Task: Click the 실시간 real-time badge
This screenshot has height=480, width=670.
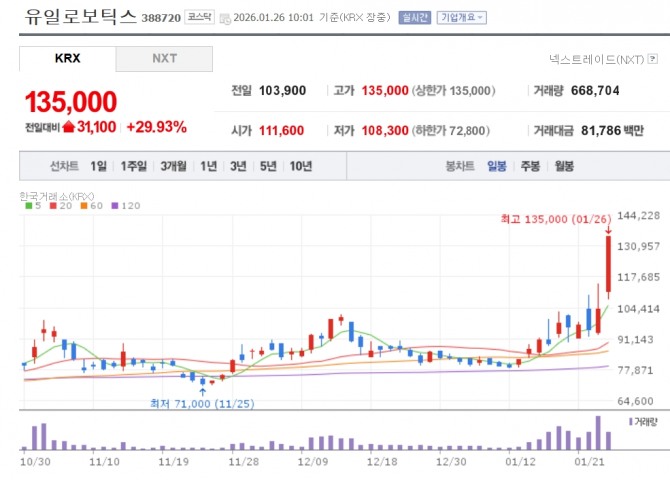Action: tap(414, 18)
